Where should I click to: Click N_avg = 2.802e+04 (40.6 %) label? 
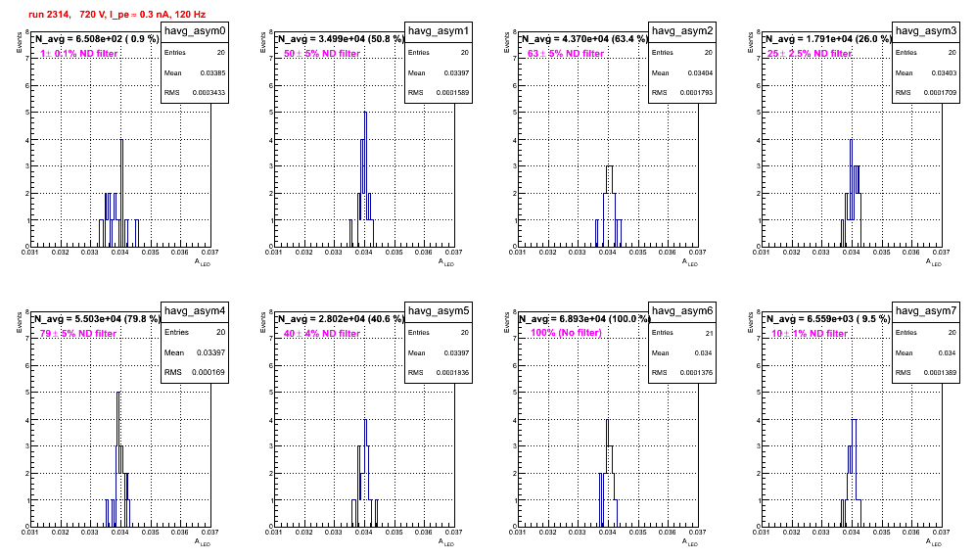[x=341, y=319]
